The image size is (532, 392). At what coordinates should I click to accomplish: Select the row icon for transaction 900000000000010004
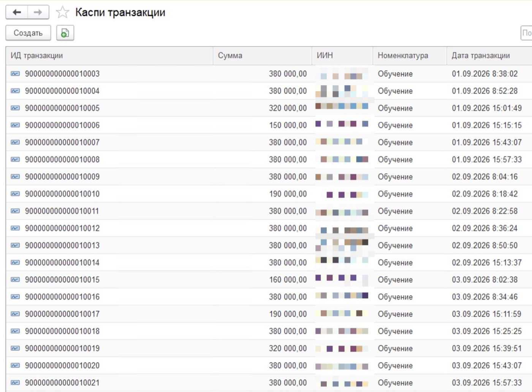pyautogui.click(x=15, y=91)
